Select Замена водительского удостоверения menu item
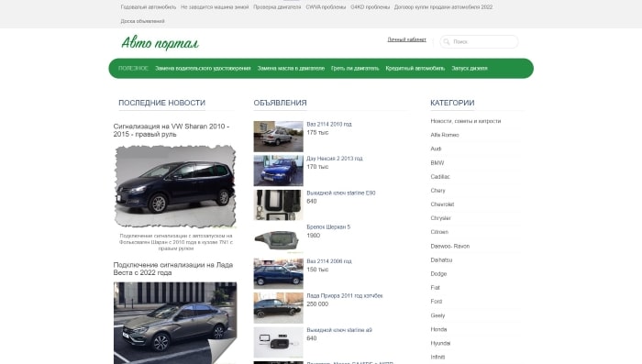 pos(203,69)
